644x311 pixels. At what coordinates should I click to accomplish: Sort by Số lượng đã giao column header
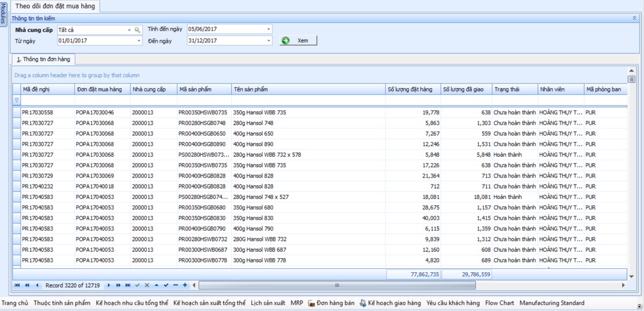pos(467,89)
